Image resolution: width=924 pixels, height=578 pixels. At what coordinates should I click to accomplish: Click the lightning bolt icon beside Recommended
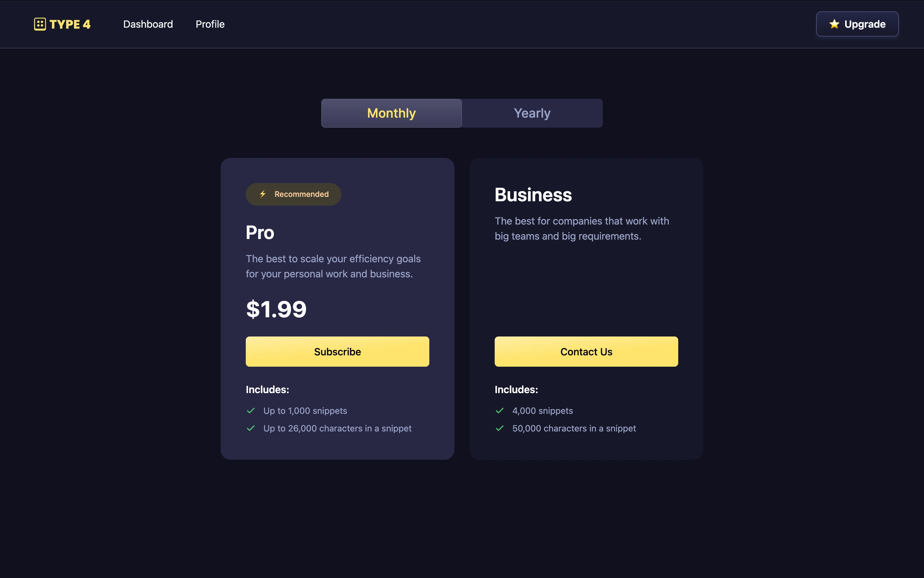point(263,194)
